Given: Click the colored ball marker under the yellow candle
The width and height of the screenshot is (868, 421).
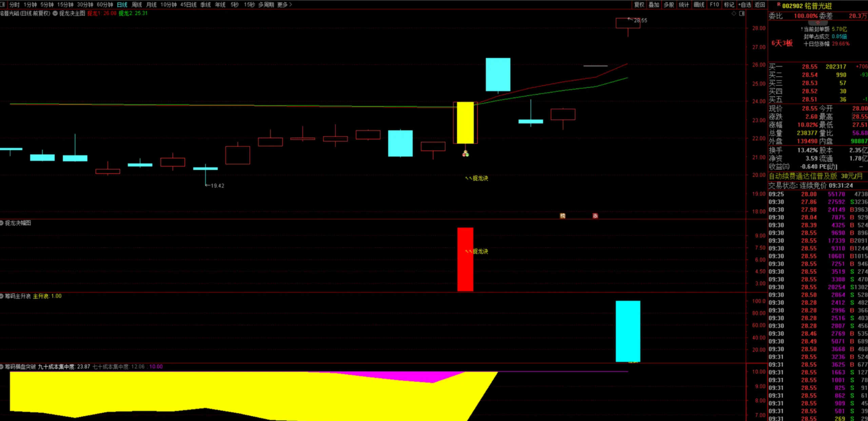Looking at the screenshot, I should [x=466, y=154].
